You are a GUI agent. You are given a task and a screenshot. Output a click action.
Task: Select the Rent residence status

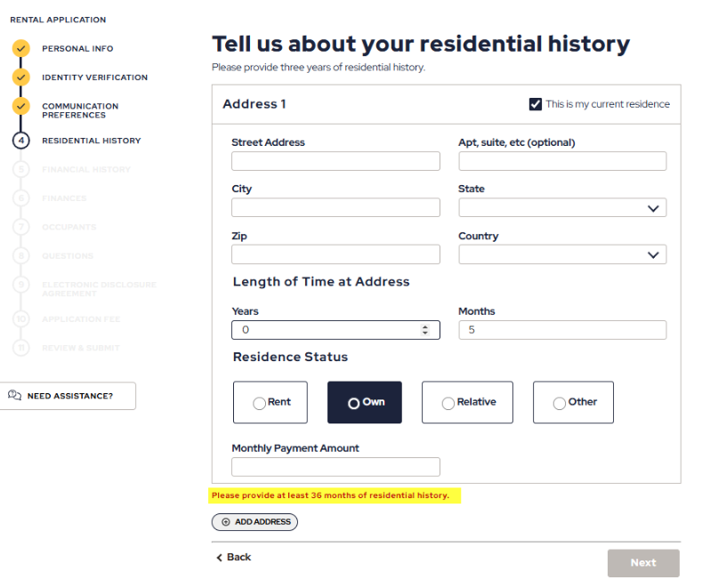coord(270,402)
